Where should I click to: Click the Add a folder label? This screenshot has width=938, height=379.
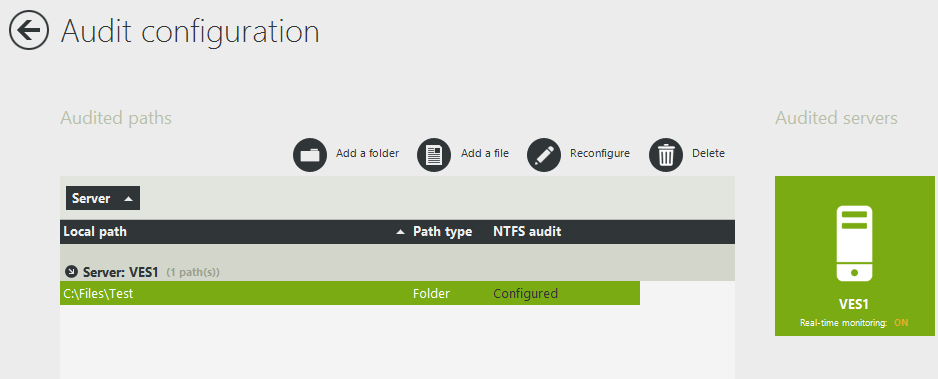pos(367,154)
